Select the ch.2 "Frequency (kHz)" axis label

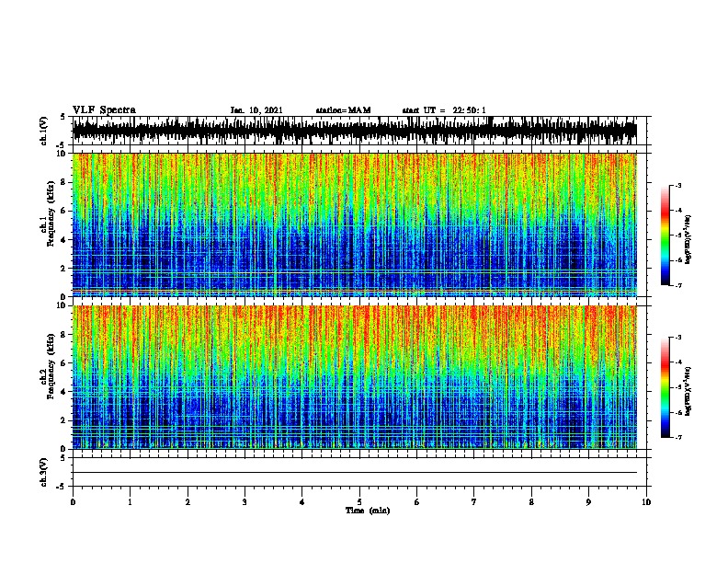tap(51, 366)
